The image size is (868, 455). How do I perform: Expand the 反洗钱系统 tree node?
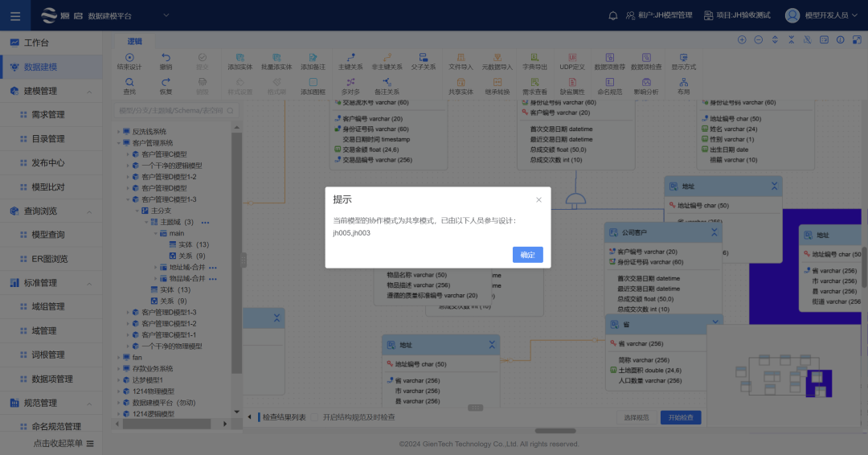coord(118,132)
